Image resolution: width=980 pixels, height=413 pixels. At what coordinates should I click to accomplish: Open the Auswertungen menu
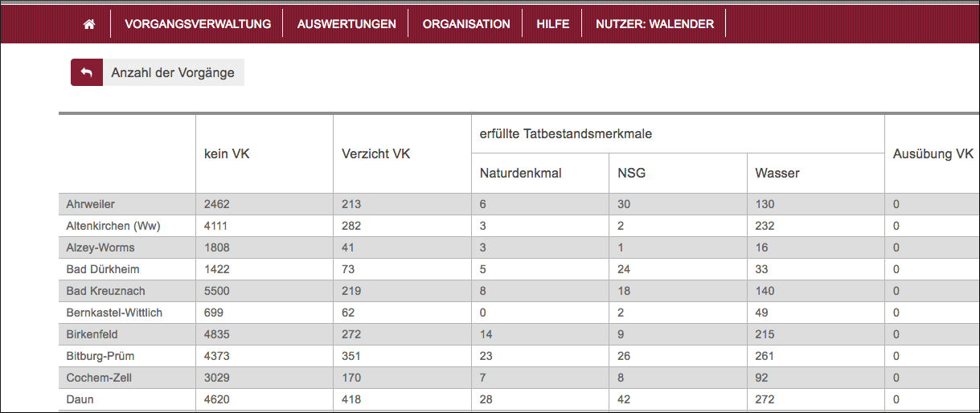346,24
